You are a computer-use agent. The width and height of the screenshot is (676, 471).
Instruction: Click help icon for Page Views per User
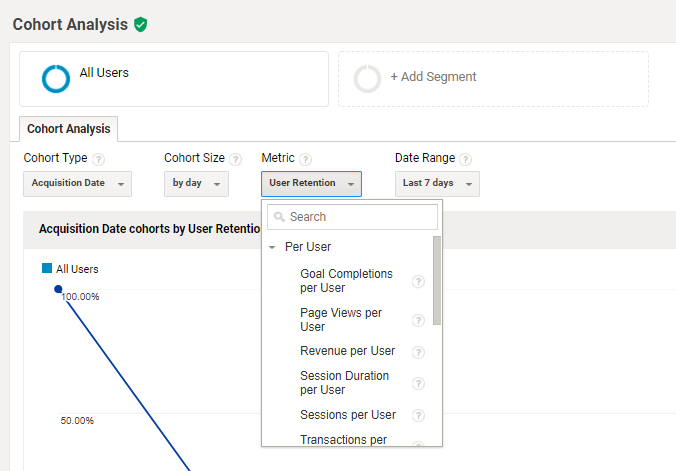pyautogui.click(x=419, y=320)
